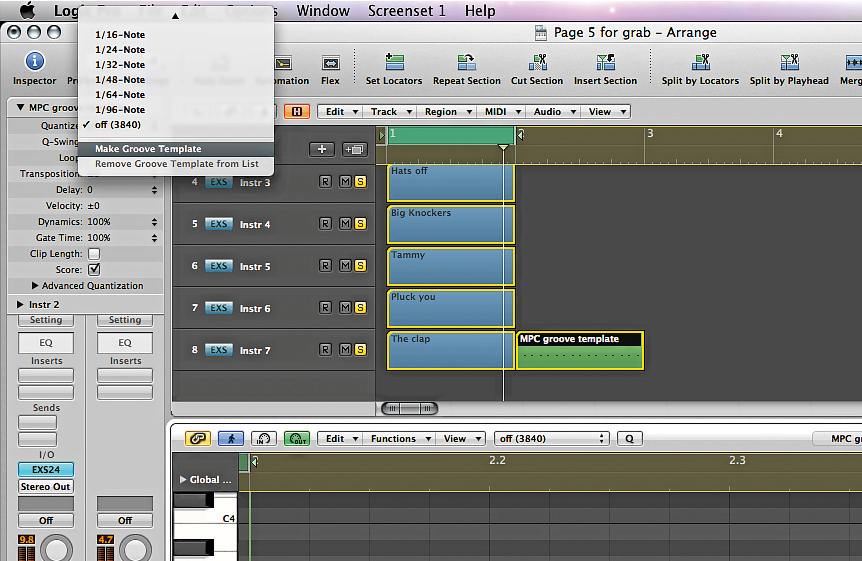Expand the Instr 2 inspector section

click(20, 304)
